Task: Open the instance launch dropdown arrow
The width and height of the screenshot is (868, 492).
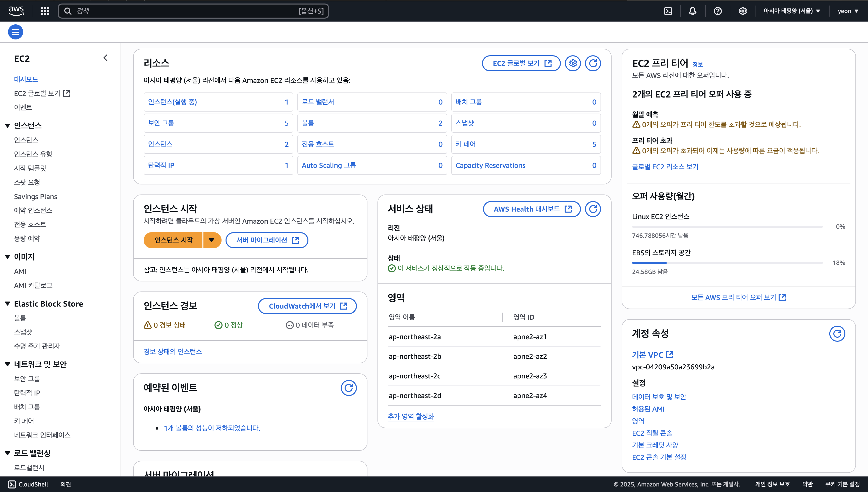Action: pyautogui.click(x=212, y=240)
